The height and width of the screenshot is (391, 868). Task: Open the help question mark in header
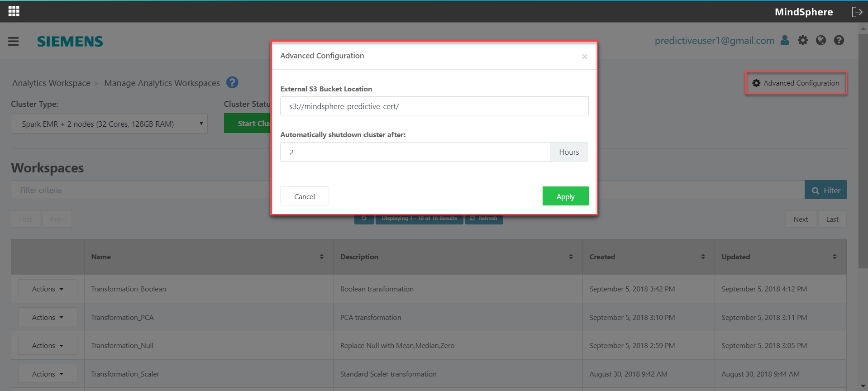click(839, 40)
